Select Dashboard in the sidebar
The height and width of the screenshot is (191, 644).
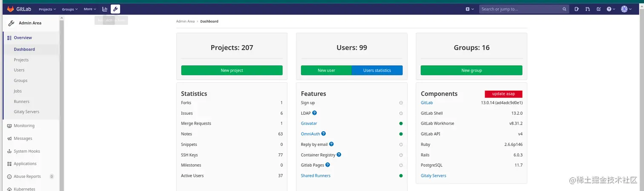(x=31, y=49)
